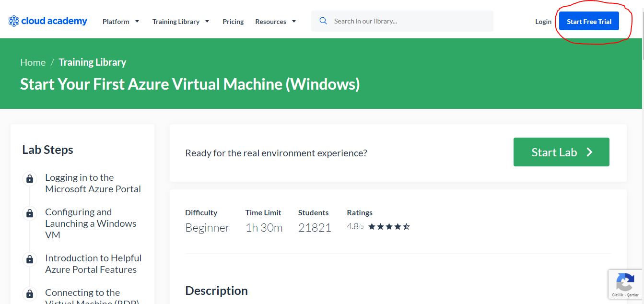The image size is (644, 304).
Task: Click the Lab Steps heading
Action: pos(47,150)
